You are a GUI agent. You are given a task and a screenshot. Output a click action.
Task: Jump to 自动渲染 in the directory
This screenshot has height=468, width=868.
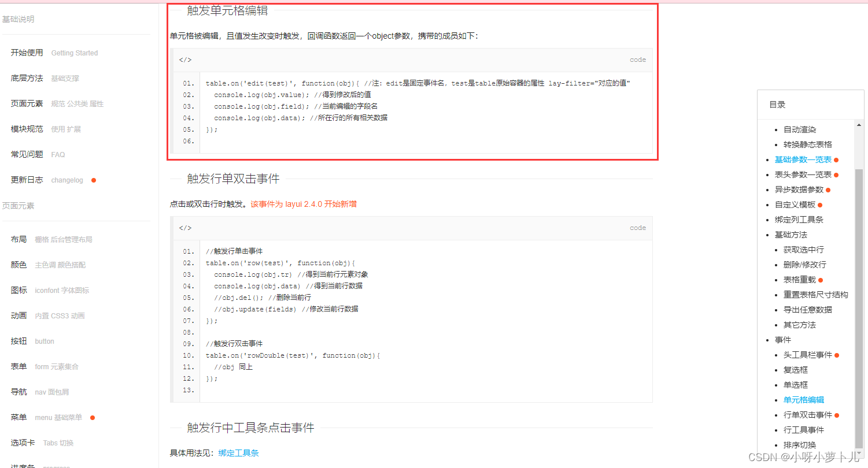tap(800, 129)
